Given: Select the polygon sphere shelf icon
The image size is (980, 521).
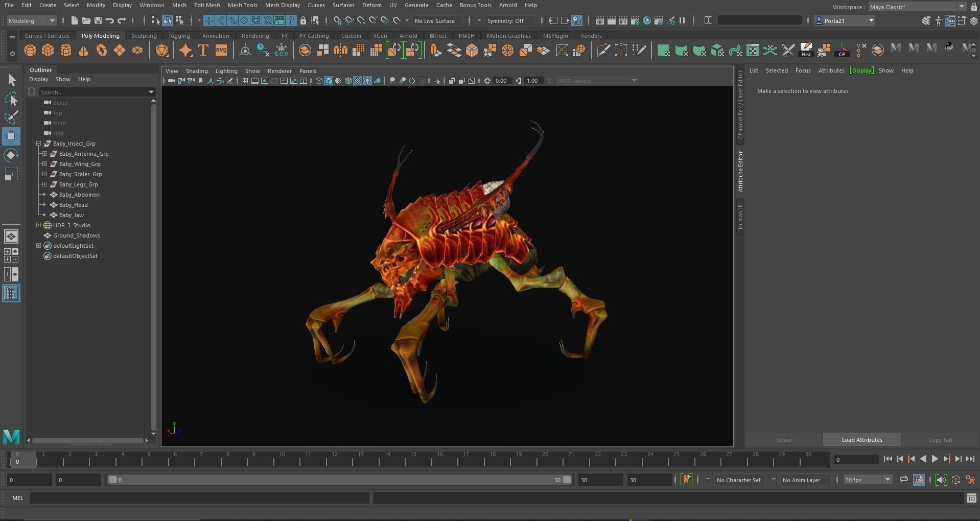Looking at the screenshot, I should click(30, 50).
